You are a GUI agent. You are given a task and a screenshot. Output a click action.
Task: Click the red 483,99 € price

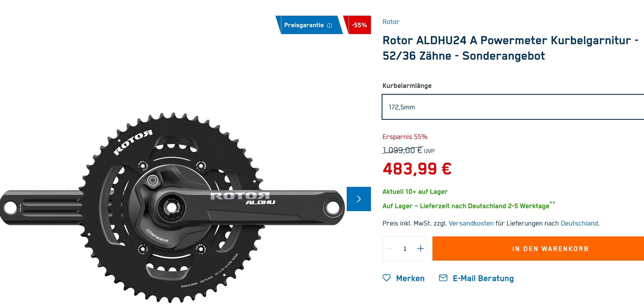click(417, 169)
